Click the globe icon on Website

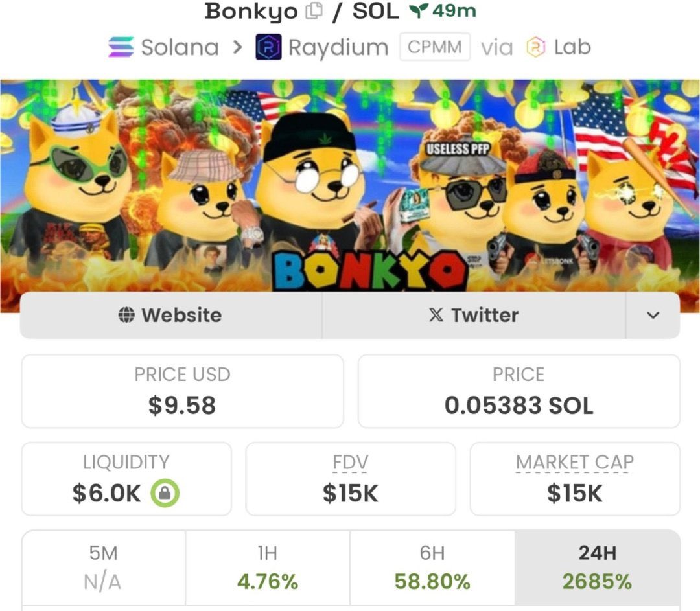click(x=126, y=315)
